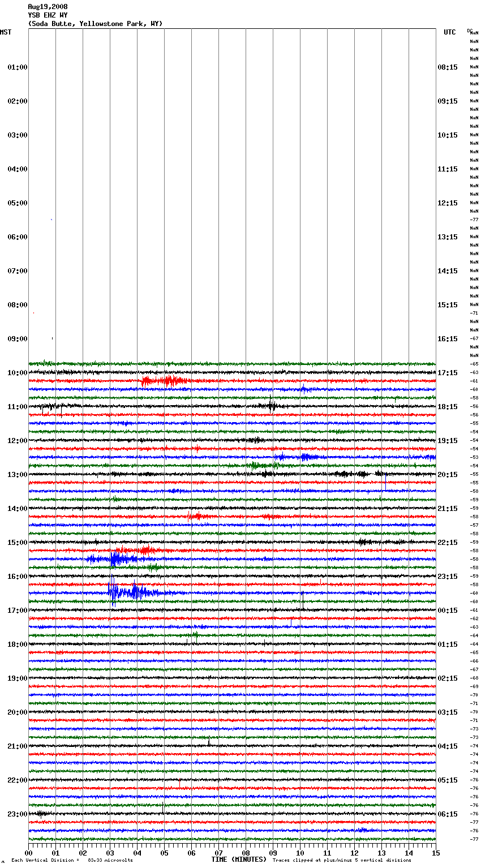This screenshot has height=868, width=481.
Task: Select the 23:00 MST time label
Action: tap(18, 814)
